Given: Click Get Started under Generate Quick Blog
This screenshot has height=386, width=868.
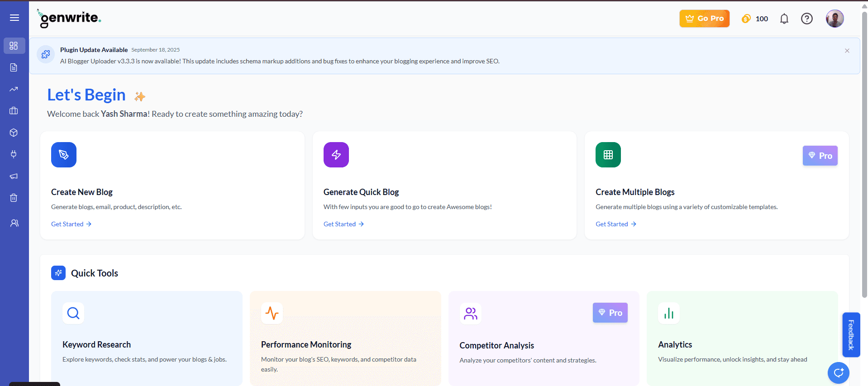Looking at the screenshot, I should click(344, 224).
